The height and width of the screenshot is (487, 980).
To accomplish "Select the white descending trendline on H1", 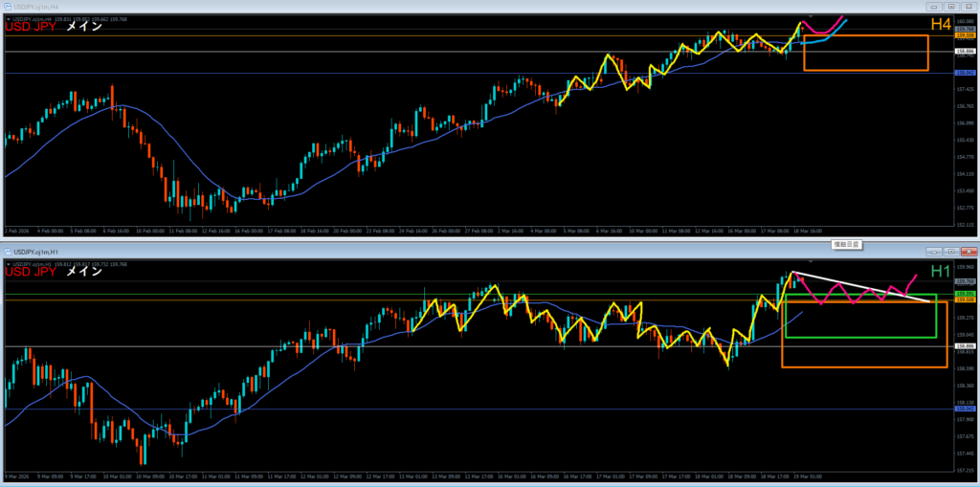I will coord(861,287).
